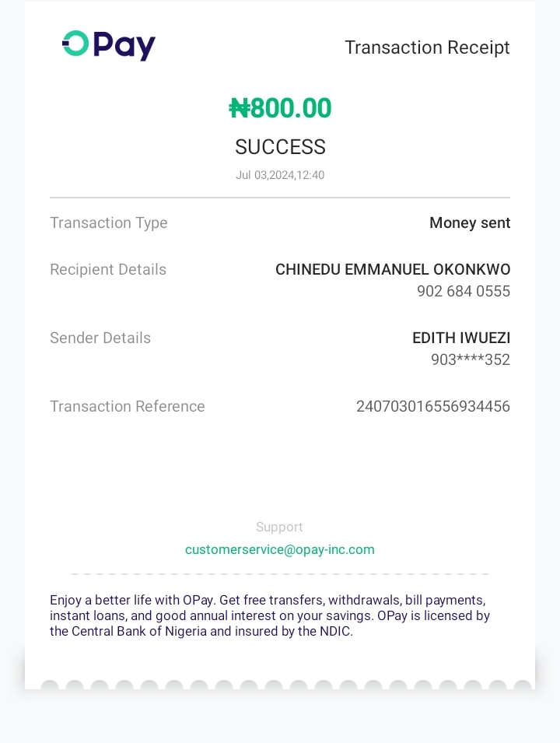Click the ₦800.00 amount

point(280,108)
